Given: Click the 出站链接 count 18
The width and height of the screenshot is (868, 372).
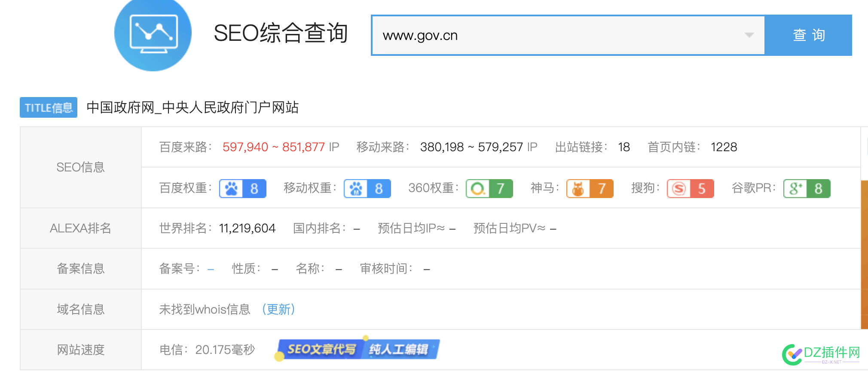Looking at the screenshot, I should tap(624, 147).
